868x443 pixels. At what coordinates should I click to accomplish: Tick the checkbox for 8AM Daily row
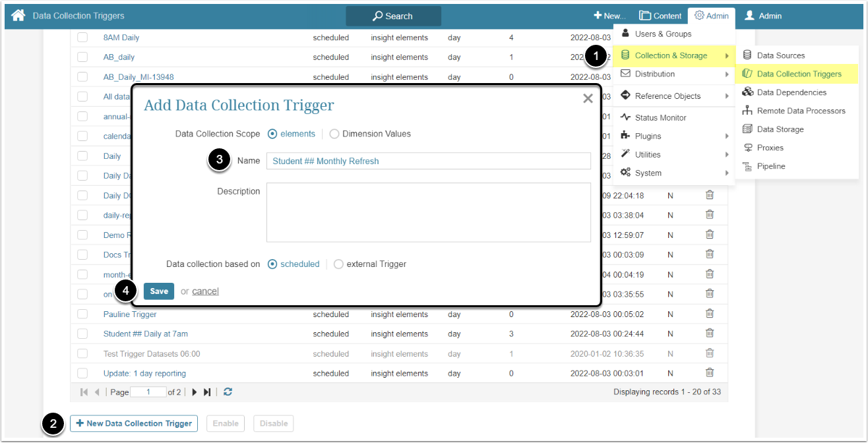(82, 38)
